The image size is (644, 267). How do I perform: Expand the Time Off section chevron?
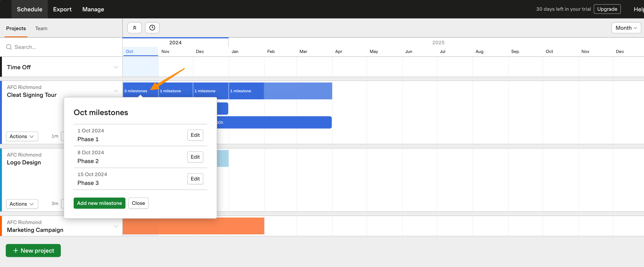116,67
